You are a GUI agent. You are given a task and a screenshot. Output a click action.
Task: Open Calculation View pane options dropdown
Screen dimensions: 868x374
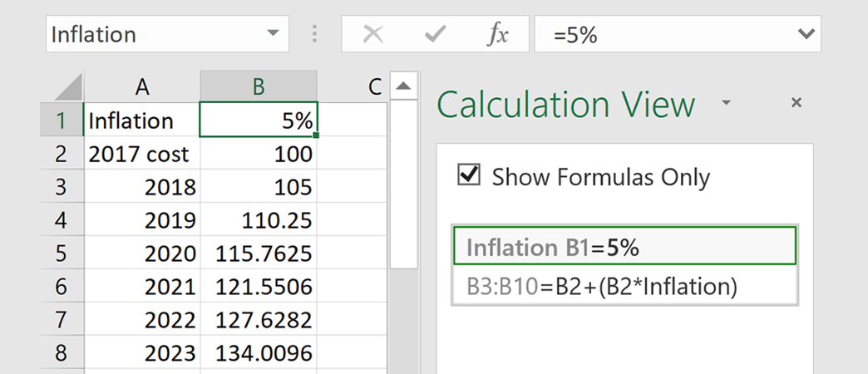click(727, 103)
